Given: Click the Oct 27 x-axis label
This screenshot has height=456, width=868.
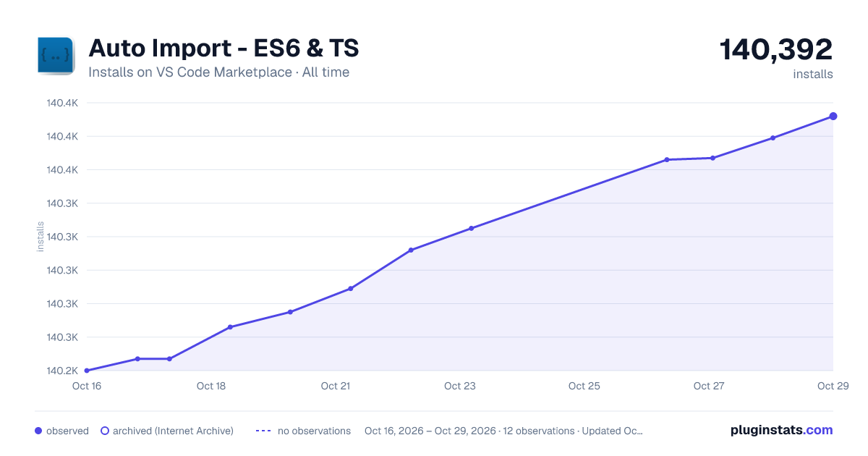Looking at the screenshot, I should pos(709,386).
